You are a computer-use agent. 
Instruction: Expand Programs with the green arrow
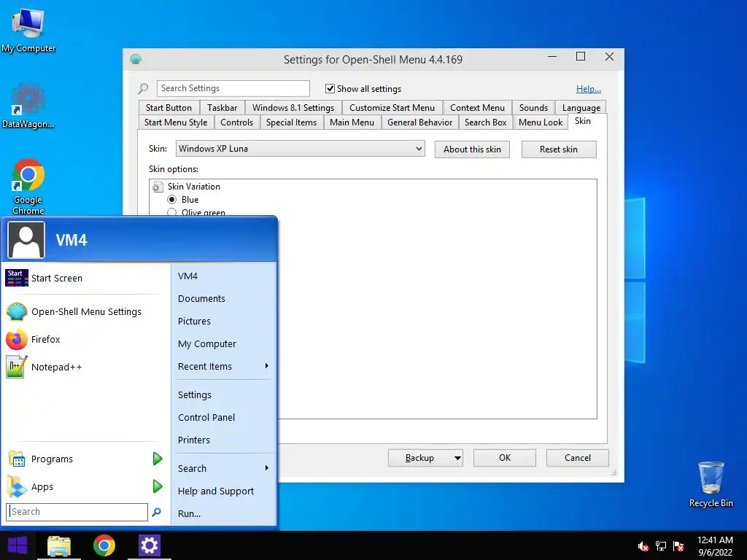tap(158, 459)
